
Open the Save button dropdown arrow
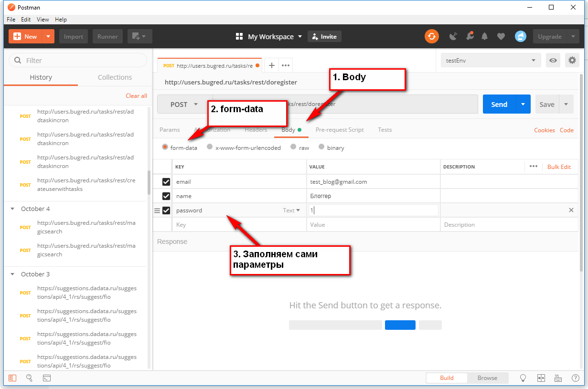pos(566,104)
